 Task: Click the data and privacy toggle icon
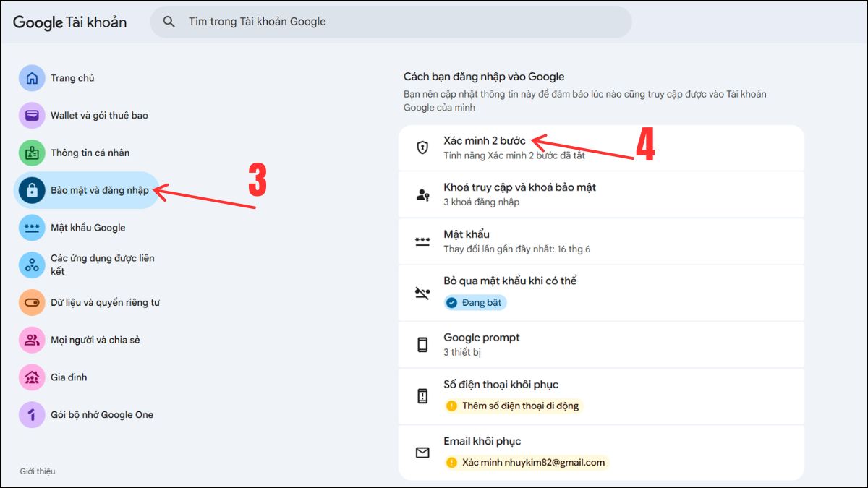tap(32, 302)
